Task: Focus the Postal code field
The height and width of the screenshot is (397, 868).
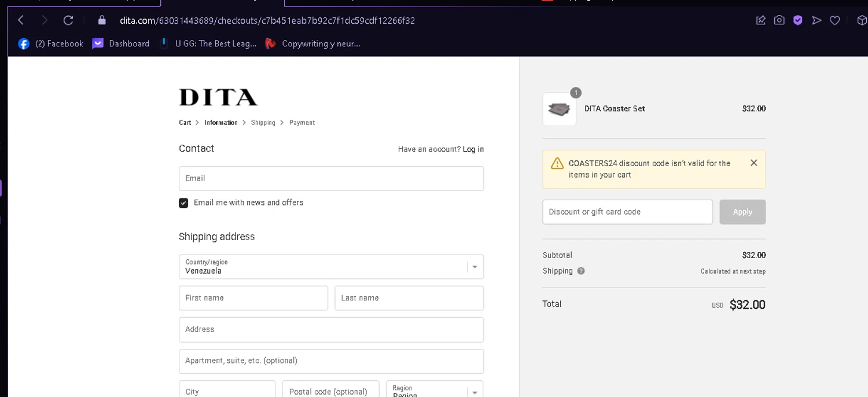Action: pos(330,389)
